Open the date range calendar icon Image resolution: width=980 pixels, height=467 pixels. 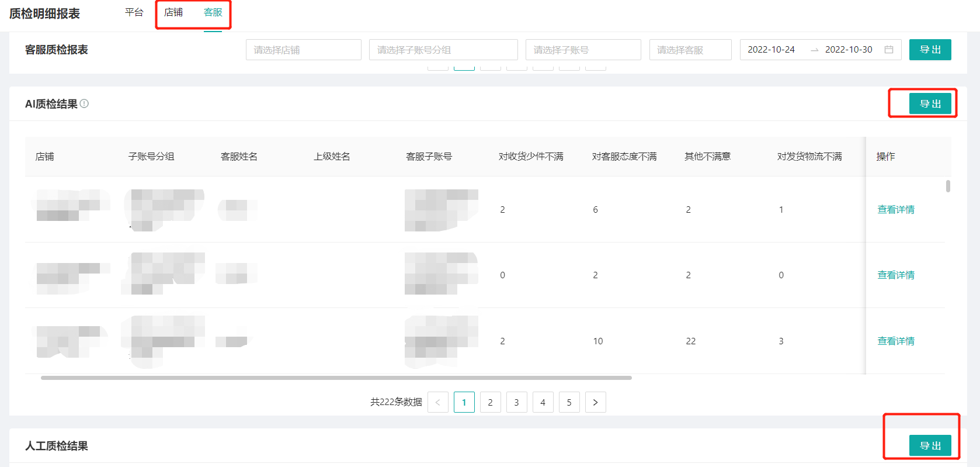889,50
